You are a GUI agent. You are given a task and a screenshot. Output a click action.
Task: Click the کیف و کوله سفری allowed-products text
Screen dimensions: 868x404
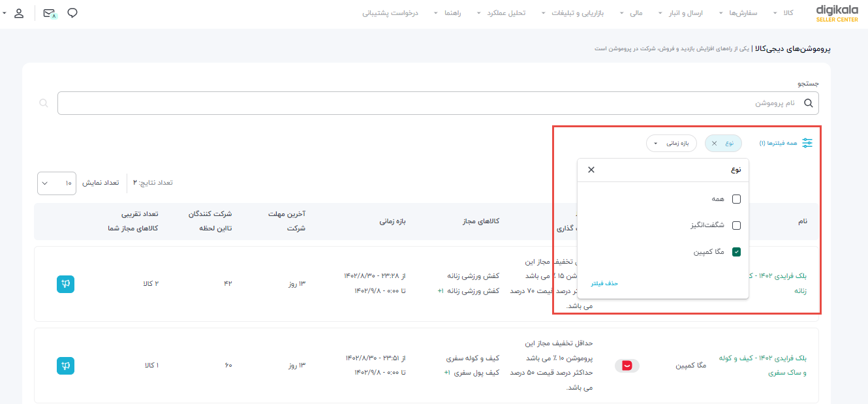[x=473, y=358]
